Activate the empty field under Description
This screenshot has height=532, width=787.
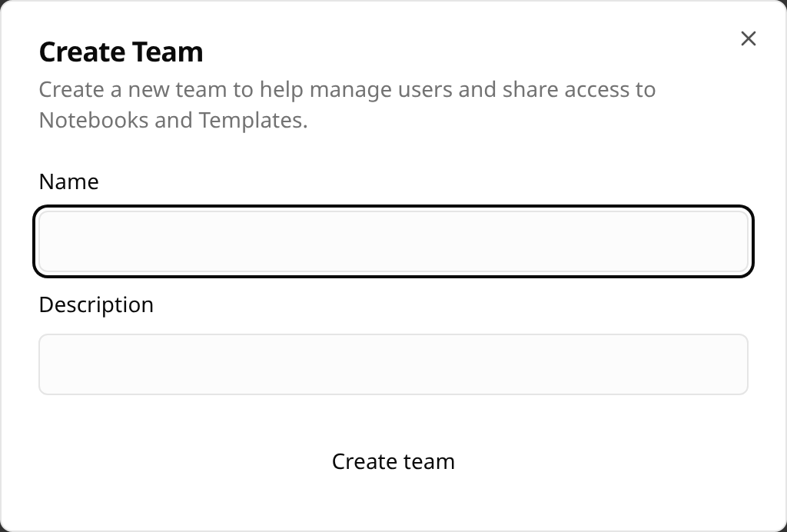click(393, 364)
